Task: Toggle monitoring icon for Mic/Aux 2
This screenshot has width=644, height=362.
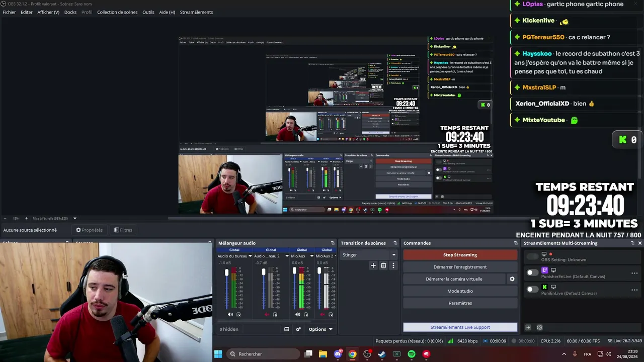Action: coord(331,315)
